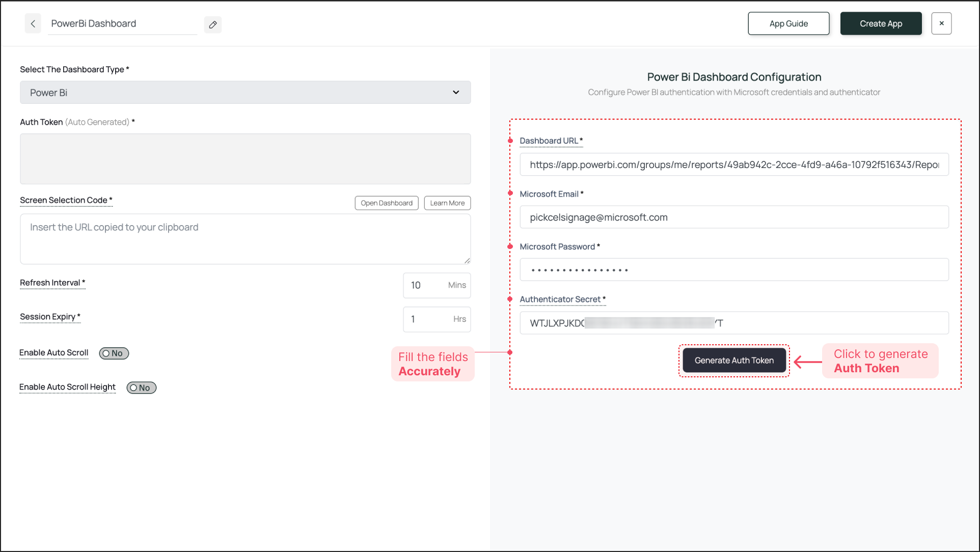Open the Learn More link

tap(447, 203)
